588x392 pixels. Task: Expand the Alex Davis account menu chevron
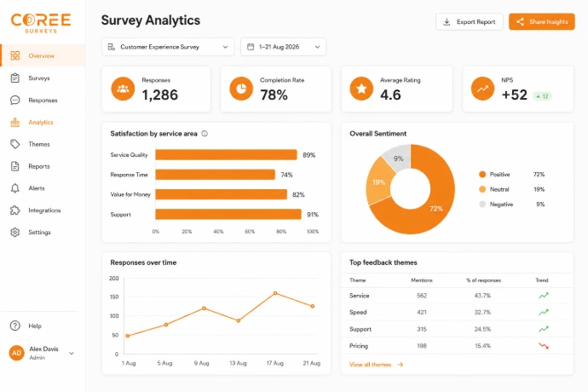pyautogui.click(x=72, y=354)
